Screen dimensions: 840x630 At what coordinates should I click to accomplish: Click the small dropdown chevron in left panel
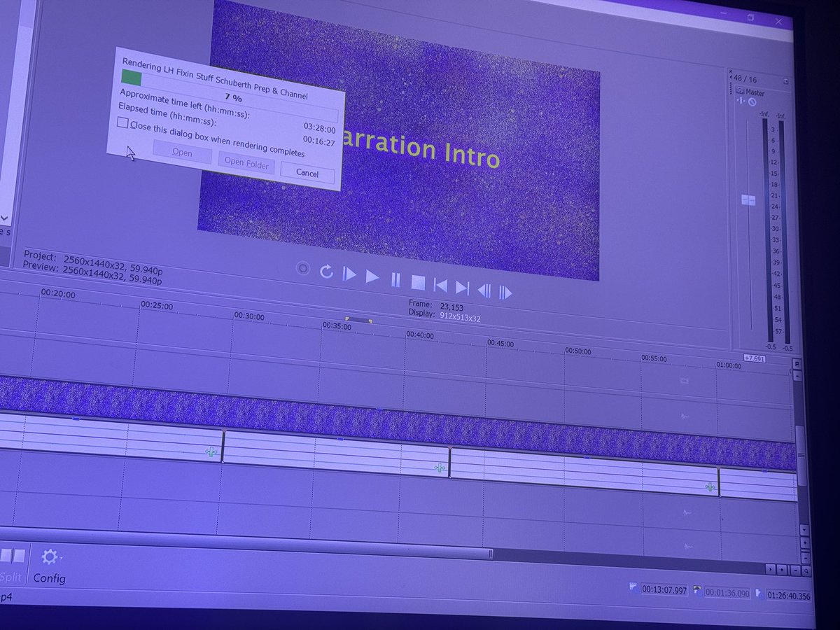4,218
